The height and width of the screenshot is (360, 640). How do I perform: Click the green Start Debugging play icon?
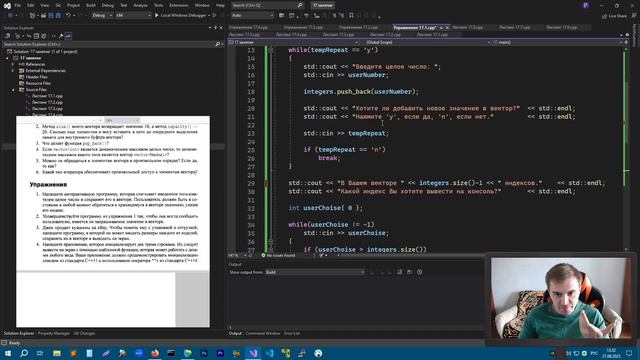point(157,16)
